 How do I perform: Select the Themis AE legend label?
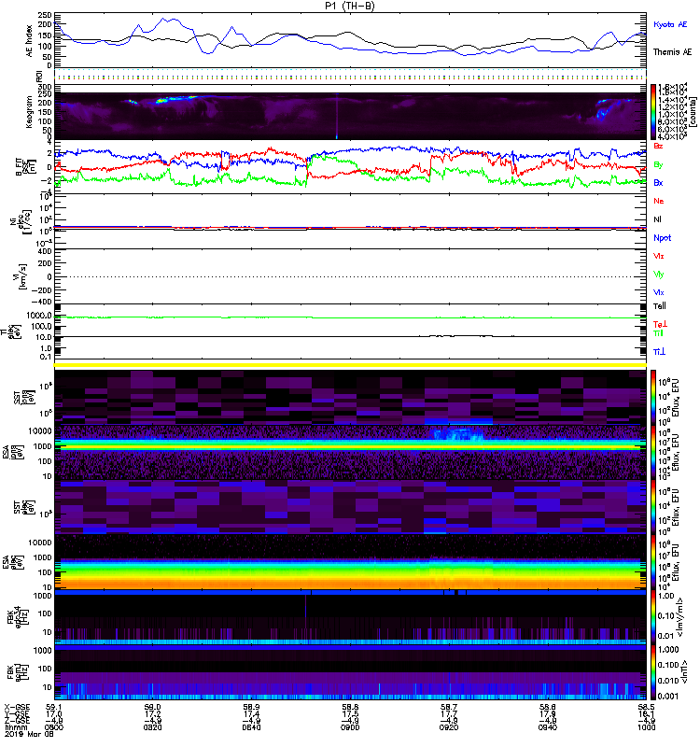point(672,52)
